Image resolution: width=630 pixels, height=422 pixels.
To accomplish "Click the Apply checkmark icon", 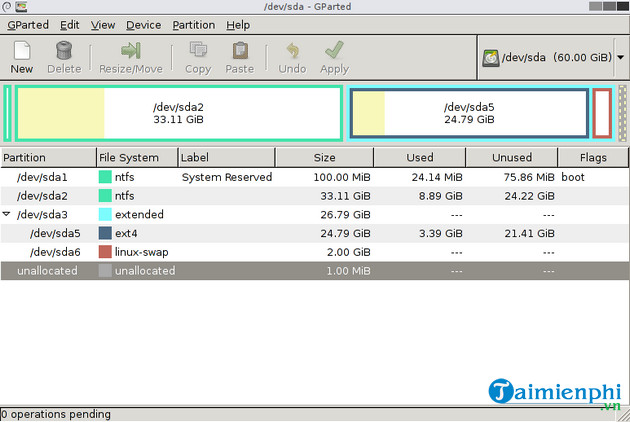I will pos(334,51).
